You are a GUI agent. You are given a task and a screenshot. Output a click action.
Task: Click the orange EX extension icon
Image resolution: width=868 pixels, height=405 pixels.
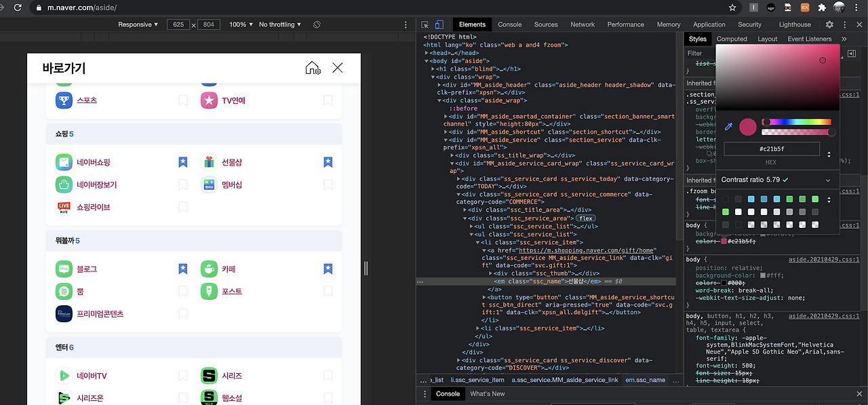click(805, 7)
